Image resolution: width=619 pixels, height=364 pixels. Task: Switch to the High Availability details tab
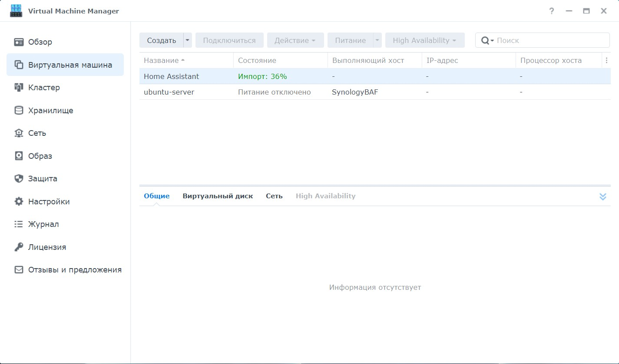(x=325, y=196)
